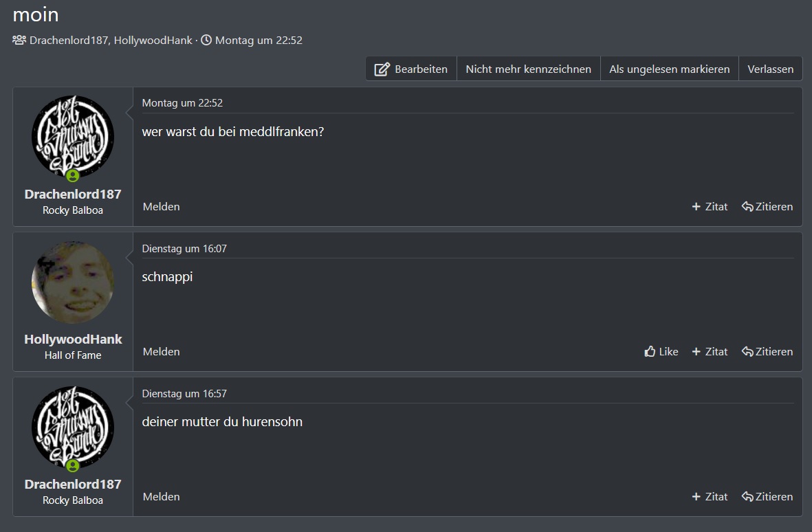Screen dimensions: 812x532
Task: Report the last post using Melden
Action: [161, 496]
